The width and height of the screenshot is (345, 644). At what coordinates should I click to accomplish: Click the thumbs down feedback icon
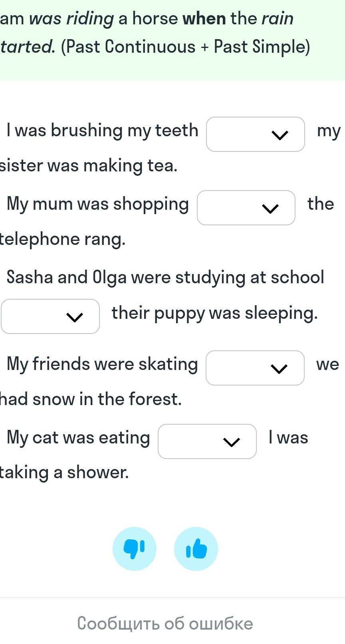(134, 549)
